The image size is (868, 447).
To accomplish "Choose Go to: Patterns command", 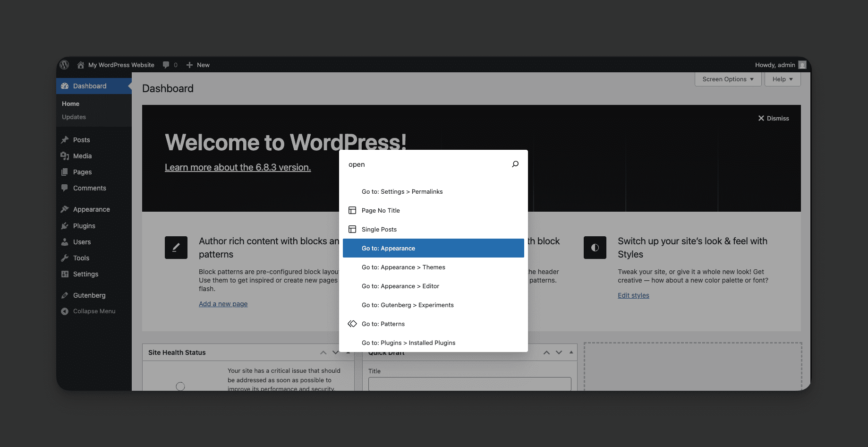I will (x=383, y=324).
